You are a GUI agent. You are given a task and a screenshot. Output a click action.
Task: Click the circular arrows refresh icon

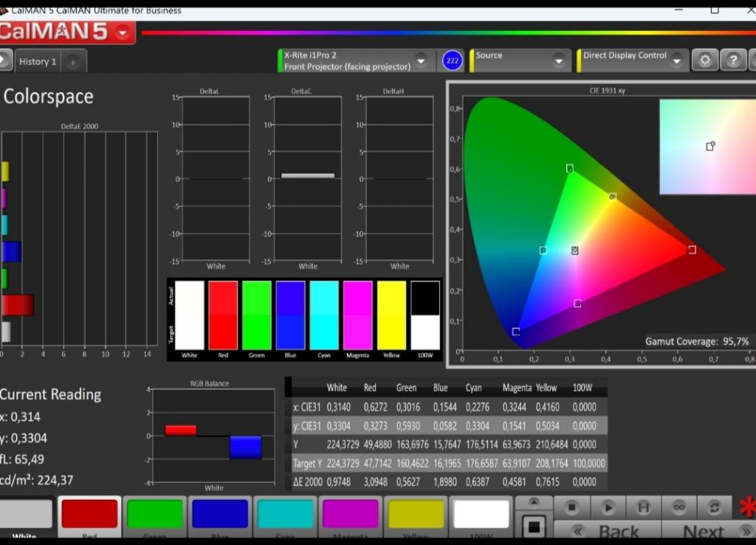coord(714,507)
